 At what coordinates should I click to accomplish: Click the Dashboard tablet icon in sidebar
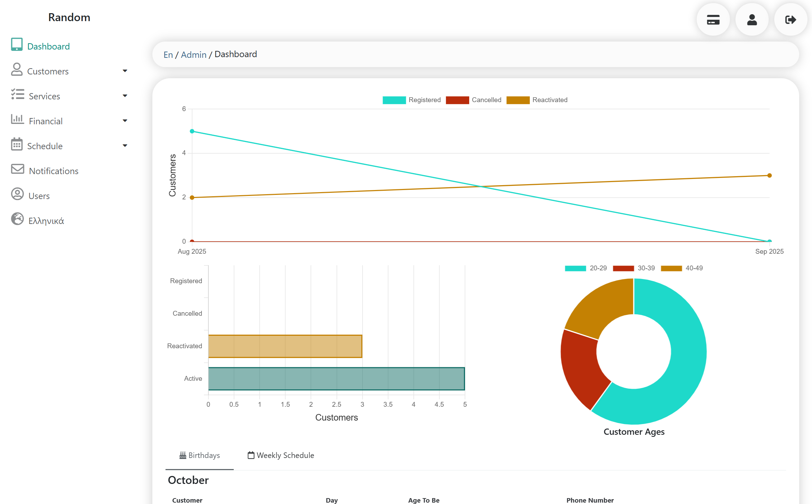click(17, 45)
